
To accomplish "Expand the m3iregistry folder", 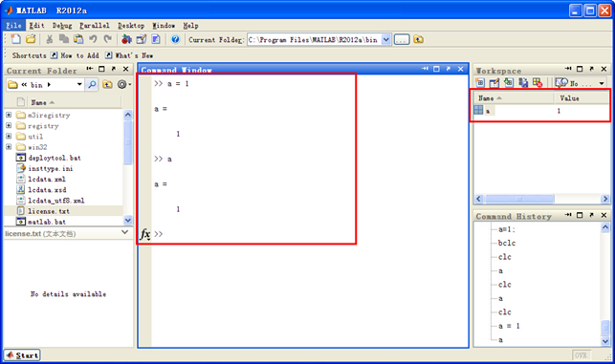I will point(9,115).
